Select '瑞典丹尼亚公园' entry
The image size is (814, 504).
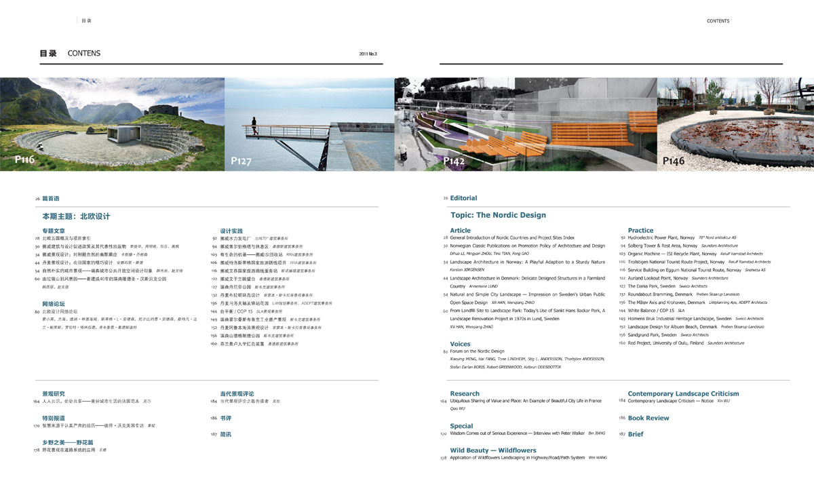[x=235, y=287]
